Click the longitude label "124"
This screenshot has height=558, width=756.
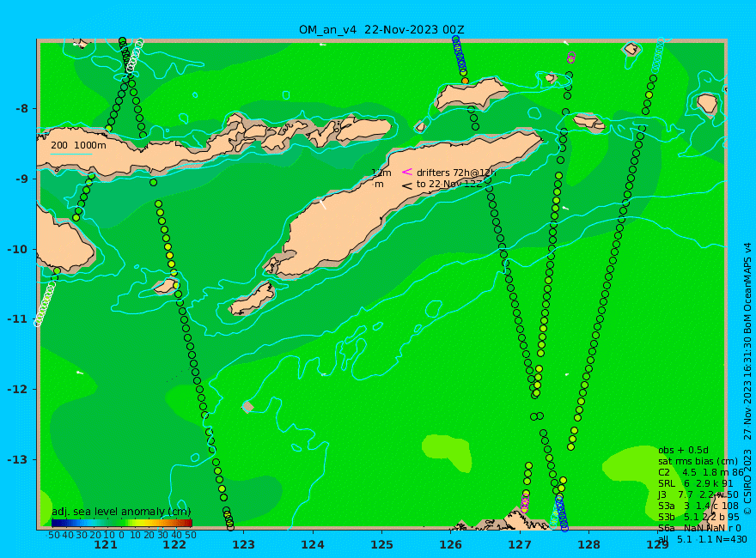313,545
